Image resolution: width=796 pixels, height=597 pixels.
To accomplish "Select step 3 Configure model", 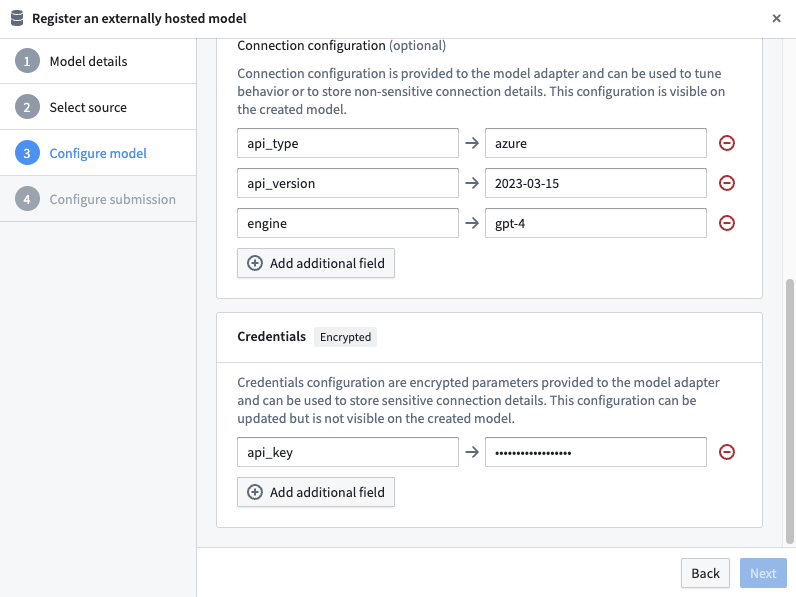I will (98, 153).
